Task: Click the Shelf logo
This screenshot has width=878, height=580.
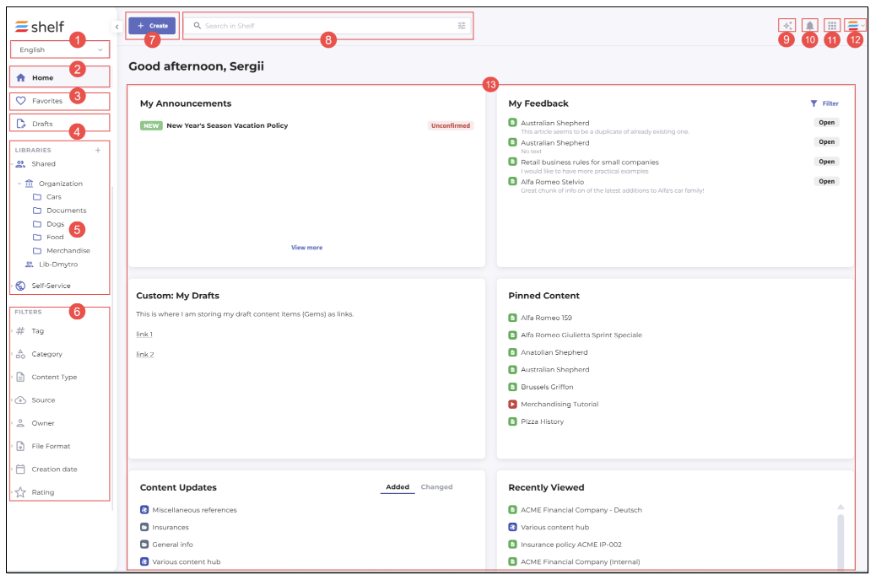Action: coord(39,26)
